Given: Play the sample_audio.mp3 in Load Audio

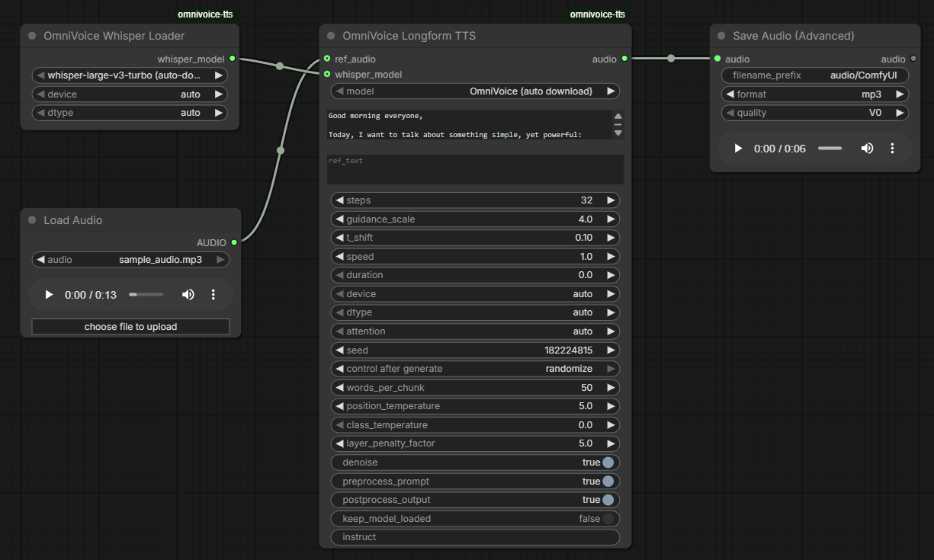Looking at the screenshot, I should tap(50, 294).
